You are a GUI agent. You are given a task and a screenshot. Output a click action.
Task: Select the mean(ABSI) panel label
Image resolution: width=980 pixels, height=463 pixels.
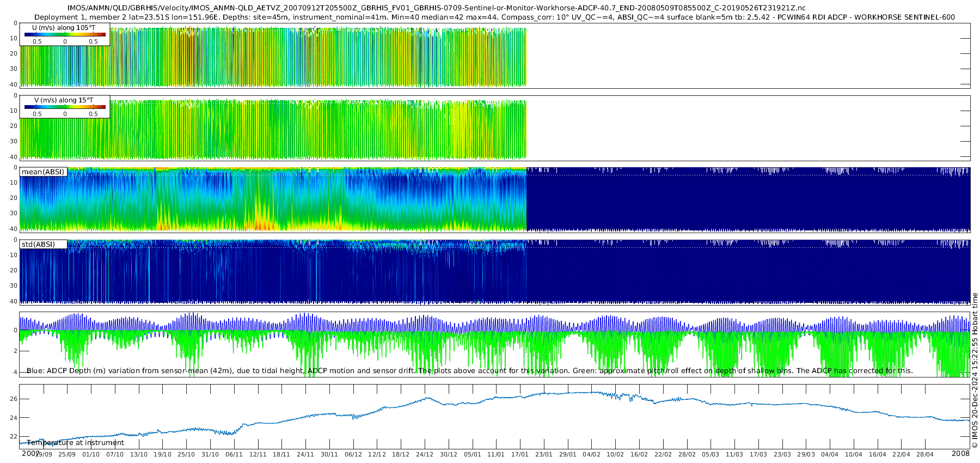point(43,172)
